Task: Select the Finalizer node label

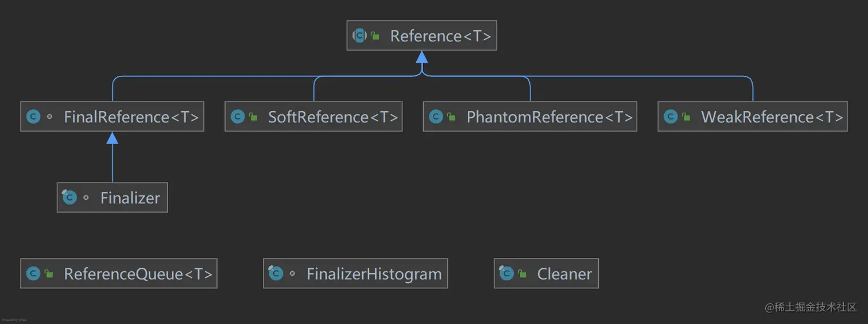Action: point(130,198)
